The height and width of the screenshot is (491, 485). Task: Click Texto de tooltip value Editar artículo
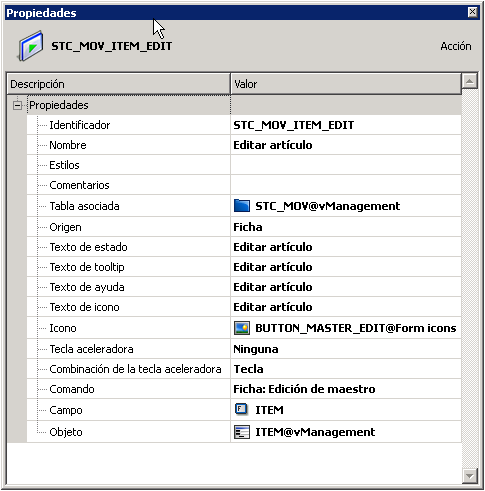273,267
